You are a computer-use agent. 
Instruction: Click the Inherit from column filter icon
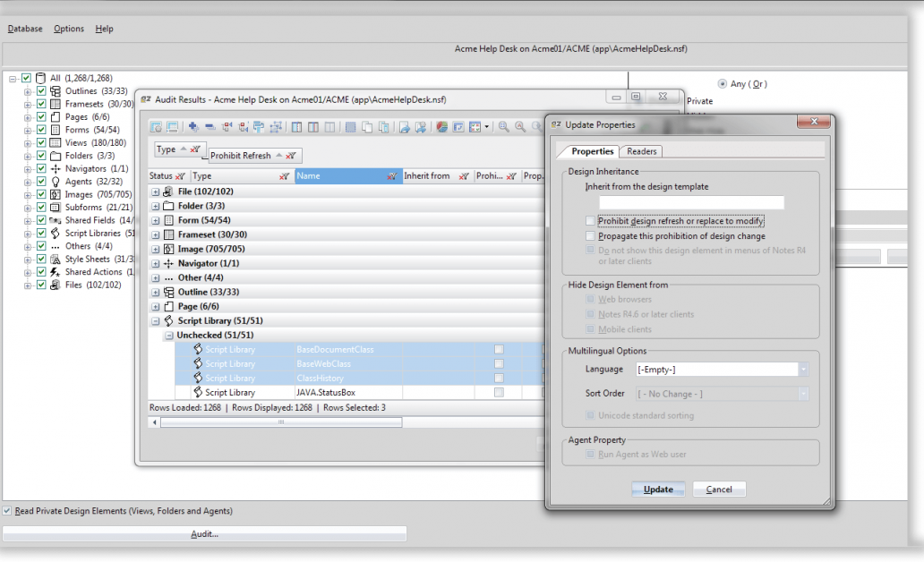(464, 176)
